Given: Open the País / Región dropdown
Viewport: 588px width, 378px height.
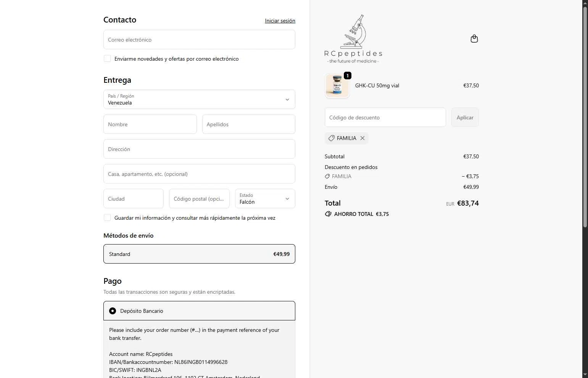Looking at the screenshot, I should (199, 99).
